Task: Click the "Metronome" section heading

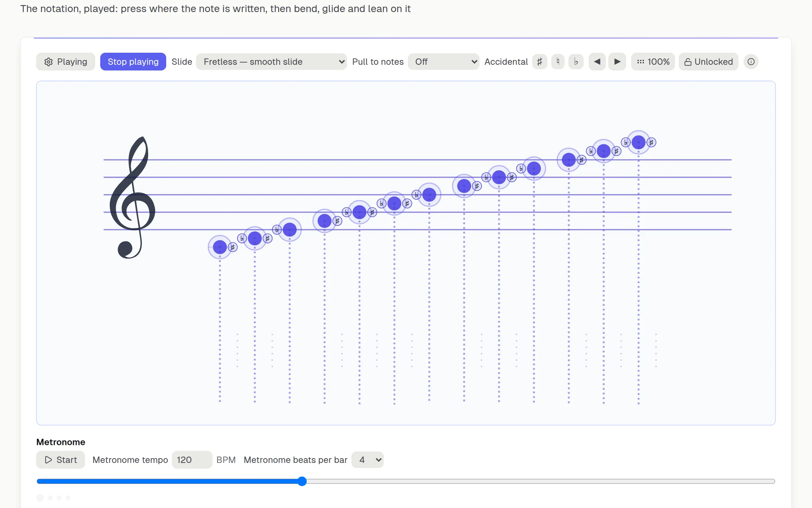Action: tap(61, 442)
